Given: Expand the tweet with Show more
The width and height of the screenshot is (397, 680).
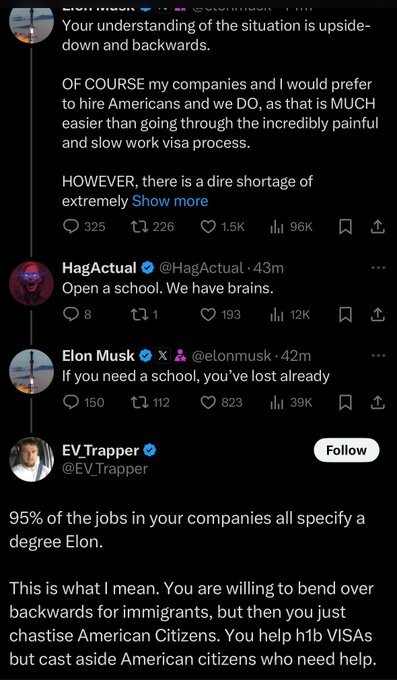Looking at the screenshot, I should pyautogui.click(x=170, y=201).
